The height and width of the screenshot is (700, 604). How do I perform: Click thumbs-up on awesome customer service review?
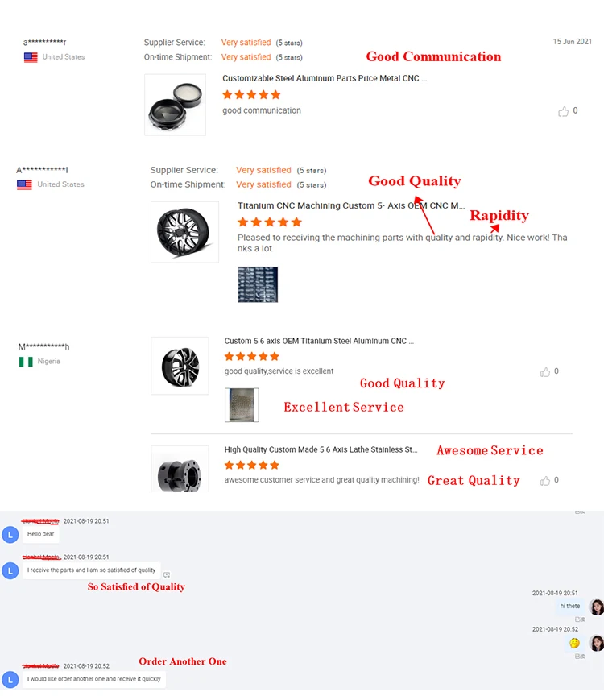(544, 481)
